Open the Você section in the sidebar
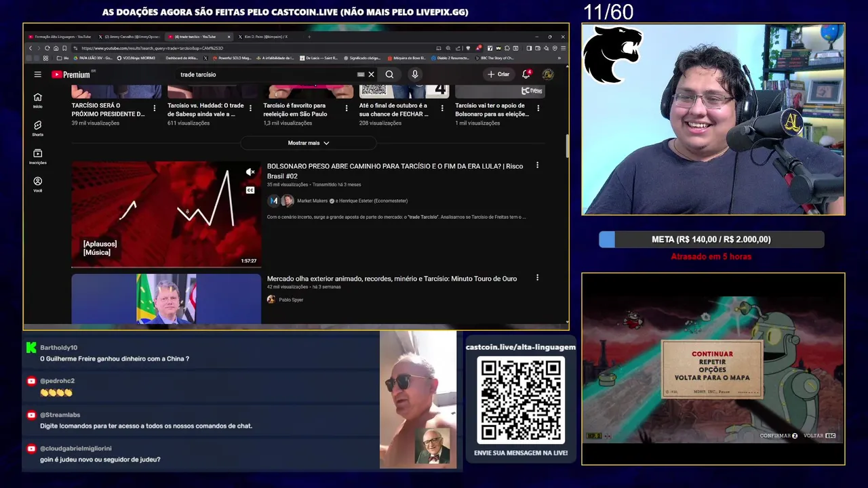Viewport: 868px width, 488px height. click(x=38, y=184)
